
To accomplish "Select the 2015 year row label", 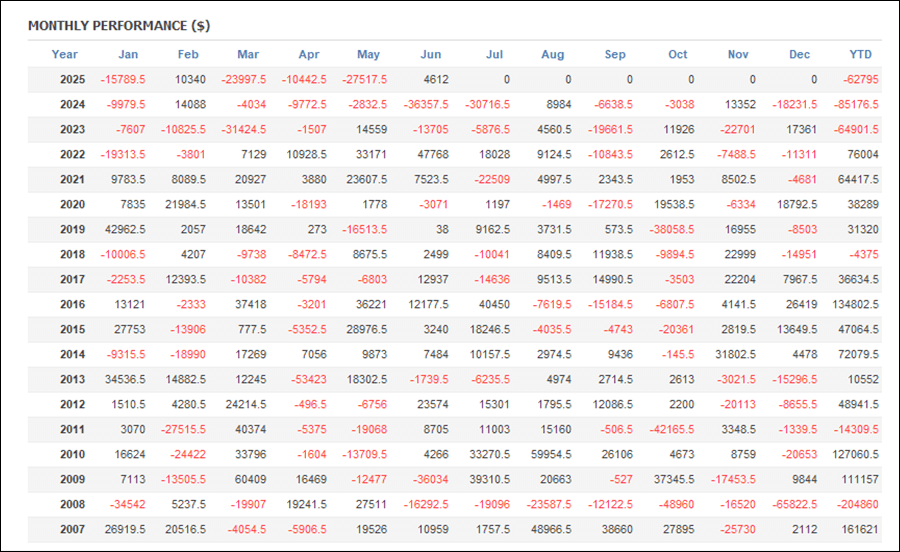I will pos(72,329).
